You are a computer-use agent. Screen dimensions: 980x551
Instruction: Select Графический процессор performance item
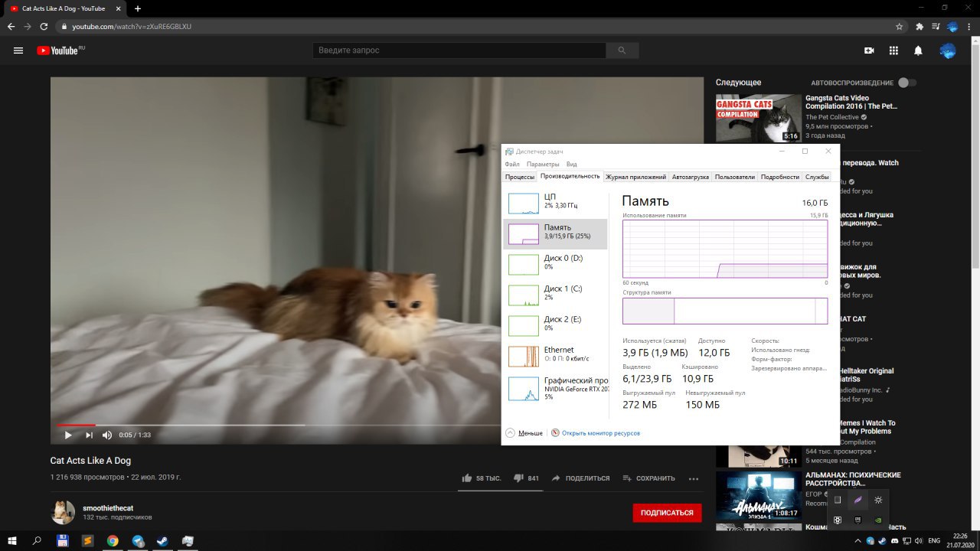(x=556, y=388)
